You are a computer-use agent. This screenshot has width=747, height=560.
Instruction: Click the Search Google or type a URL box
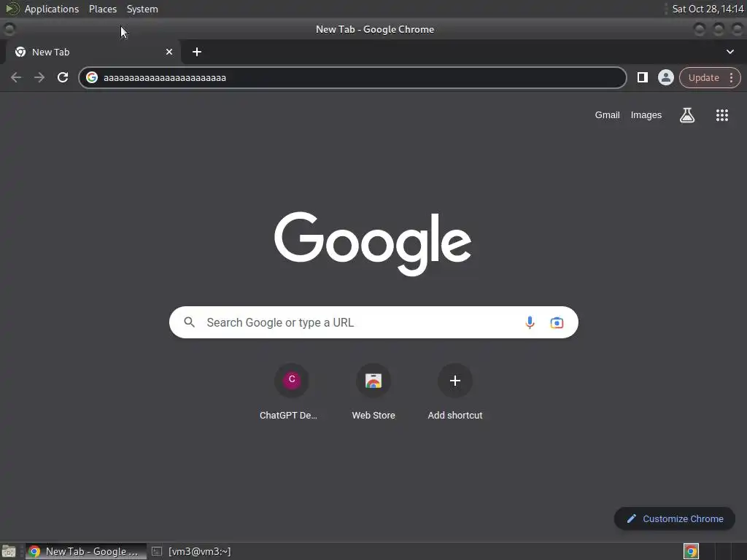(373, 322)
